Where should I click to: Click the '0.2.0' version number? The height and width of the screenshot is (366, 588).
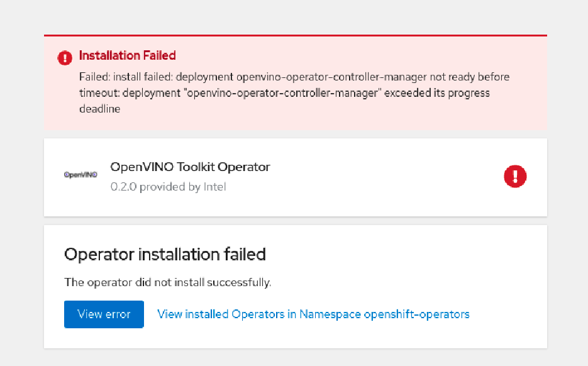123,187
